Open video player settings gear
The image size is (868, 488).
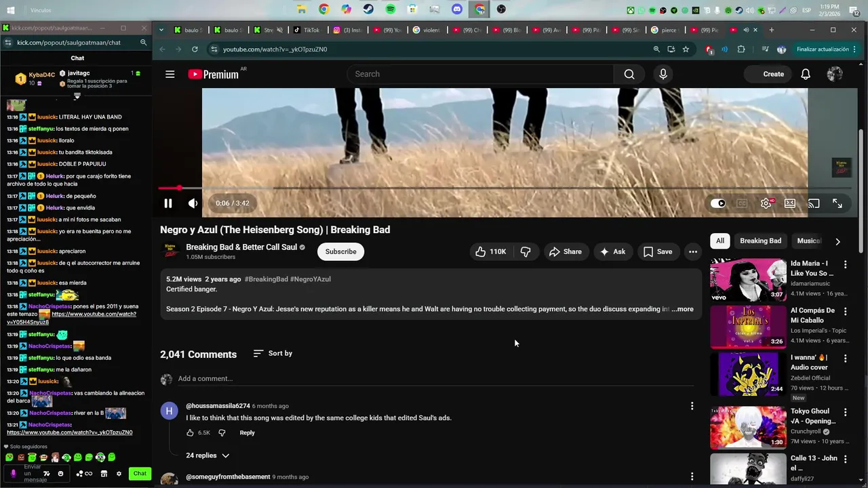(x=766, y=203)
